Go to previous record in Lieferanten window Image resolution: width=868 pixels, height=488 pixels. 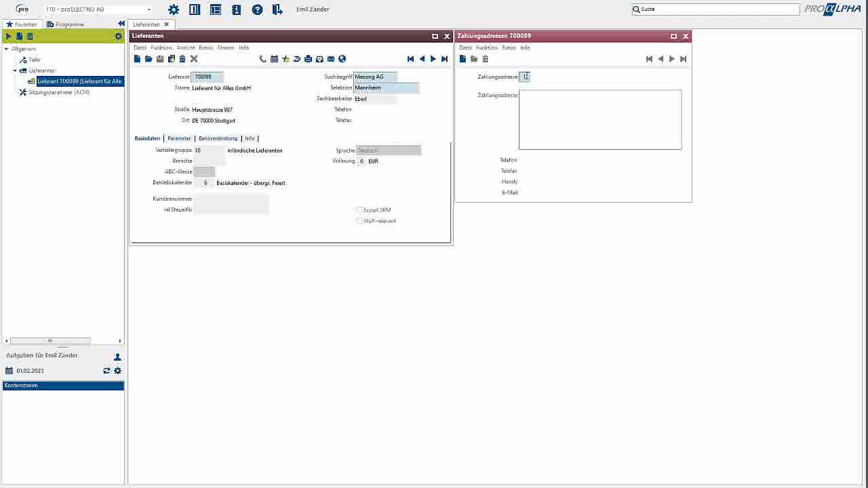pos(422,59)
